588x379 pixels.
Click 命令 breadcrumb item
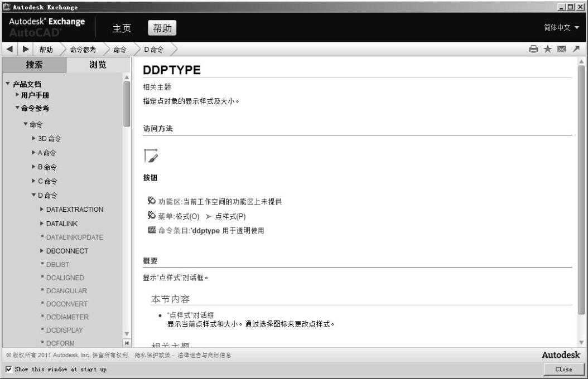coord(120,50)
